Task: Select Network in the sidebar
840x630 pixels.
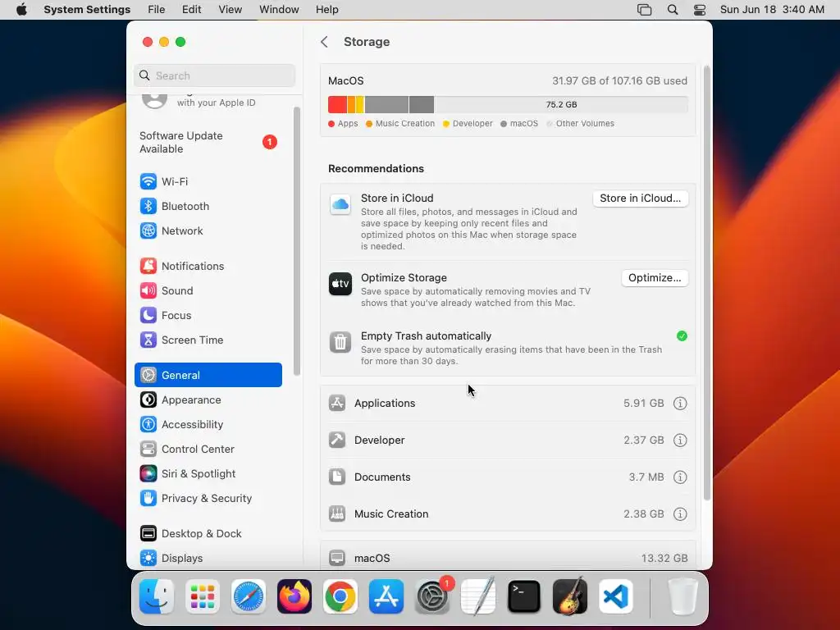Action: pos(208,231)
